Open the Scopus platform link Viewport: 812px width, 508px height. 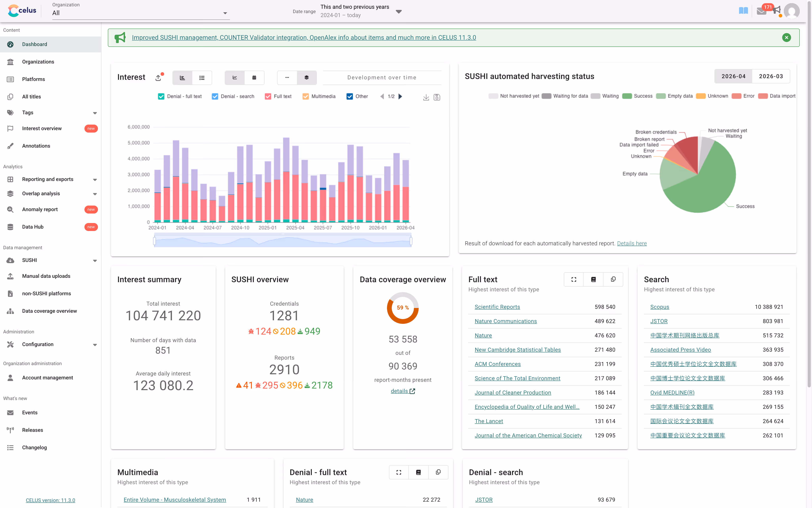click(x=660, y=307)
